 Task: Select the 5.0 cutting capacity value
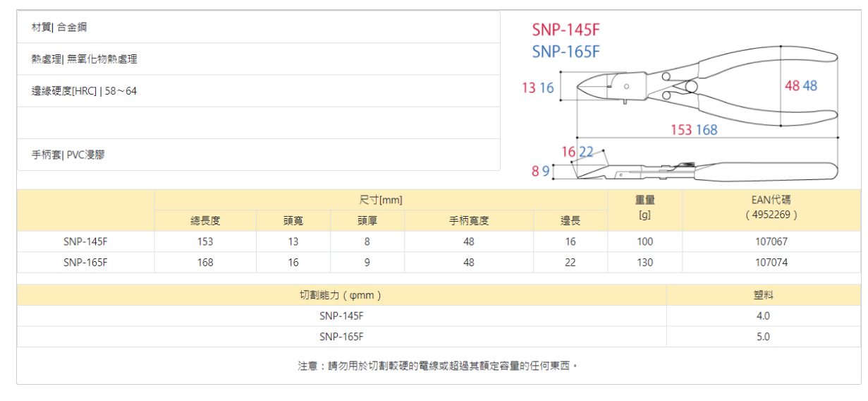[x=763, y=337]
